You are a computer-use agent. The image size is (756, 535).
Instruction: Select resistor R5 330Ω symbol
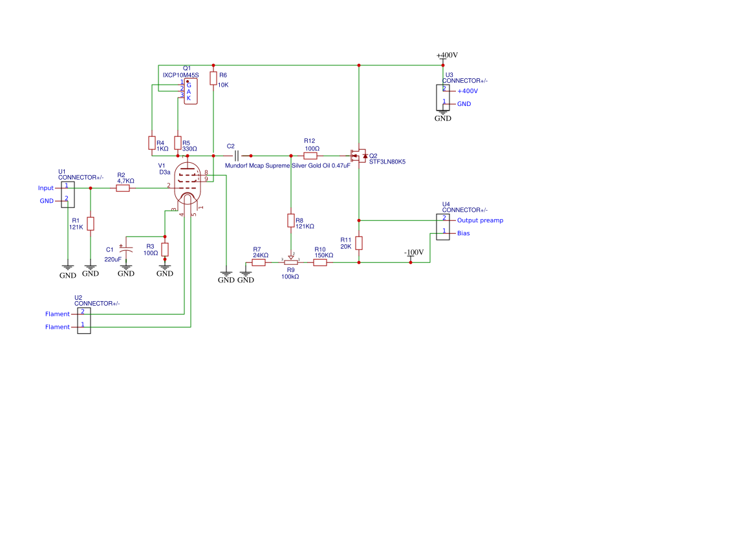tap(177, 143)
